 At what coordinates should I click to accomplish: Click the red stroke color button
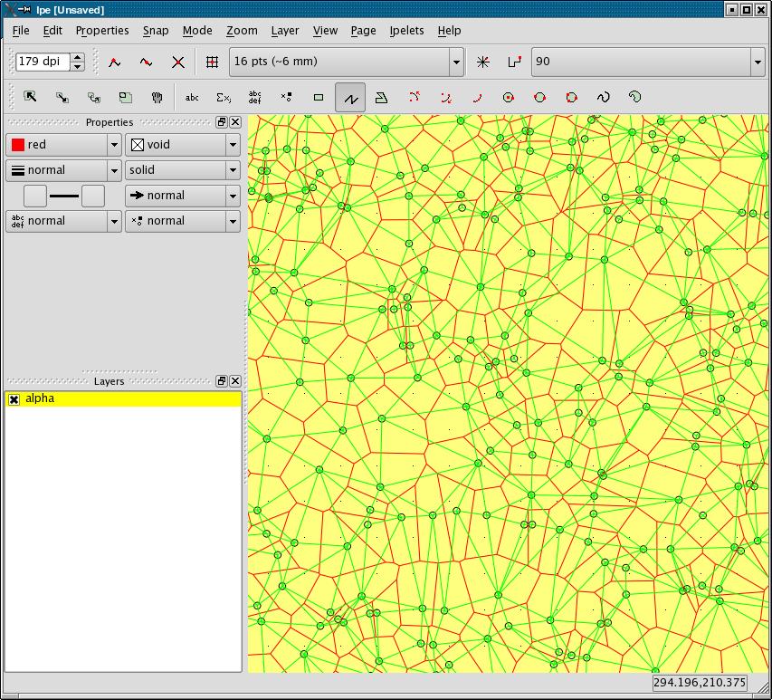56,145
